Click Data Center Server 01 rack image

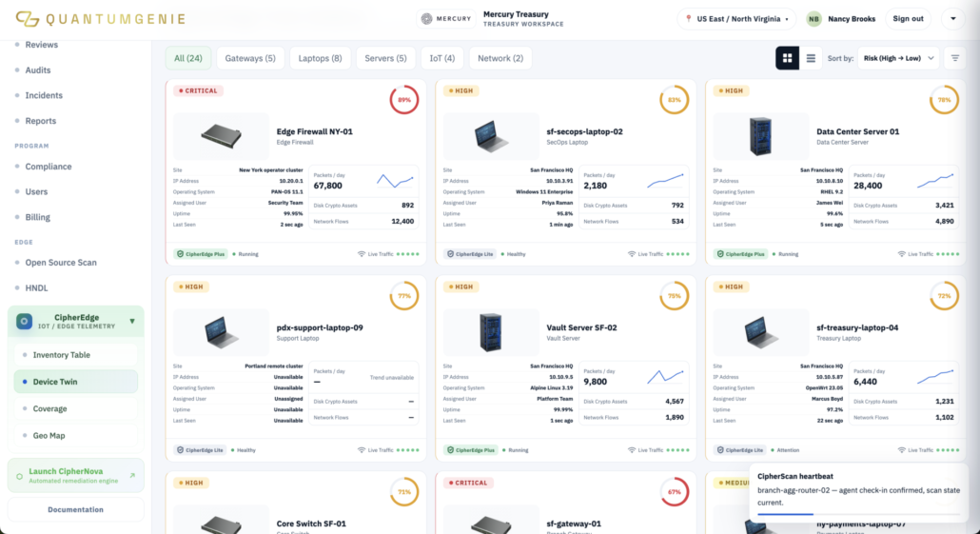coord(760,136)
